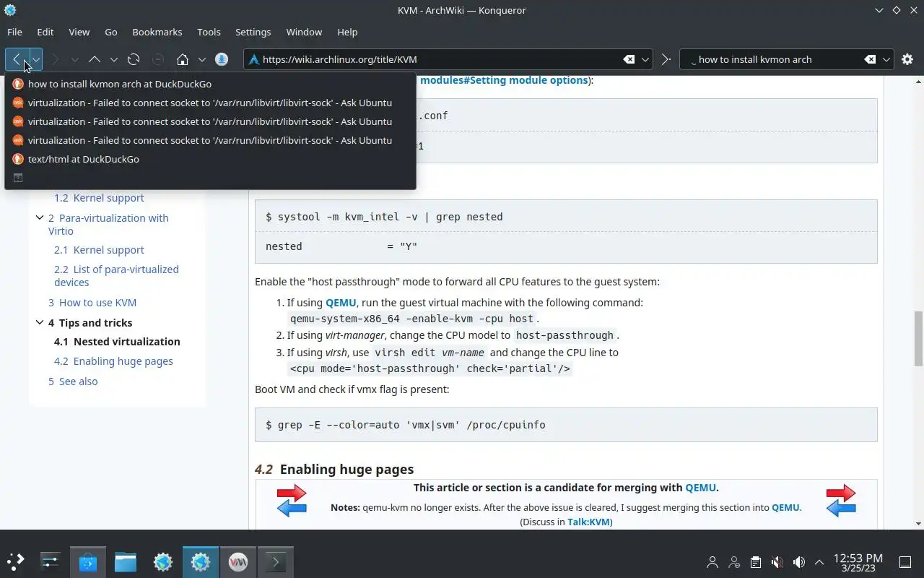Open System Settings from the taskbar
The image size is (924, 578).
(51, 561)
